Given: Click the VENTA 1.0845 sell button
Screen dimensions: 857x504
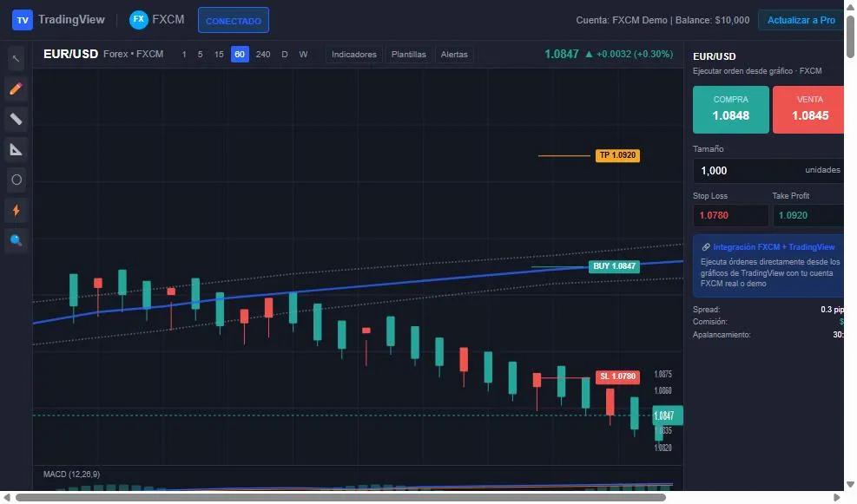Looking at the screenshot, I should click(x=808, y=110).
